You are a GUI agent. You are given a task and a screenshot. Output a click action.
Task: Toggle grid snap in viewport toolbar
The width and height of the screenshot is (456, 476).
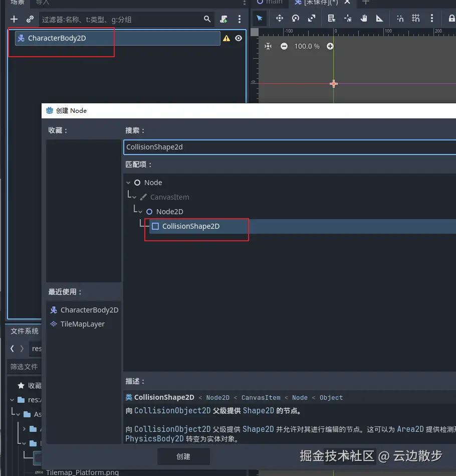[x=416, y=18]
